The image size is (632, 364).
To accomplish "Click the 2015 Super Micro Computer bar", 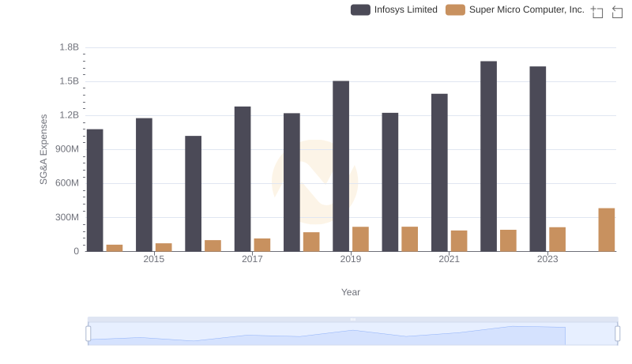I will [x=164, y=247].
